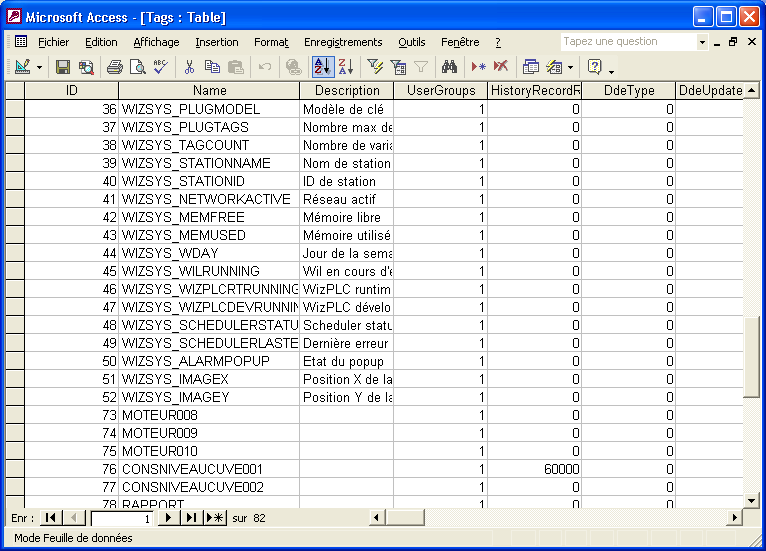Go to the last record button

tap(192, 518)
